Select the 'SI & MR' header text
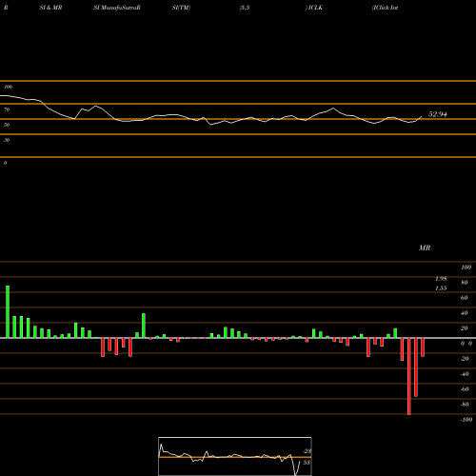This screenshot has height=476, width=476. 50,8
